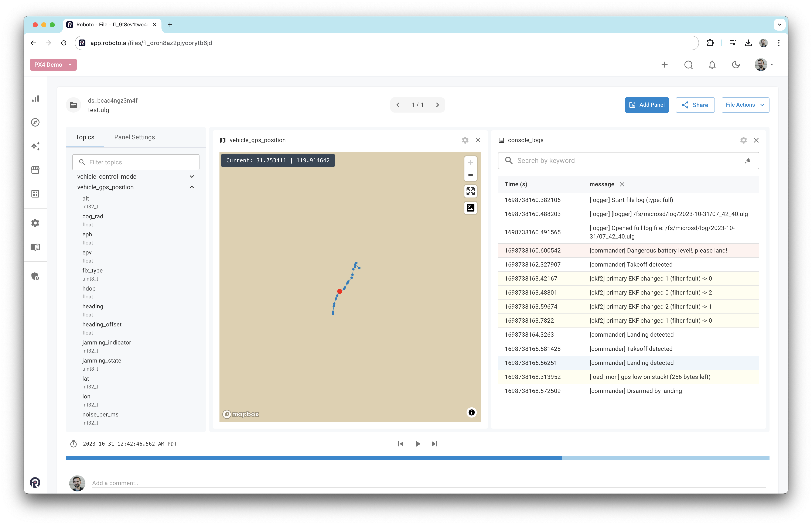Viewport: 812px width, 525px height.
Task: Expand the vehicle_control_mode topic
Action: click(192, 176)
